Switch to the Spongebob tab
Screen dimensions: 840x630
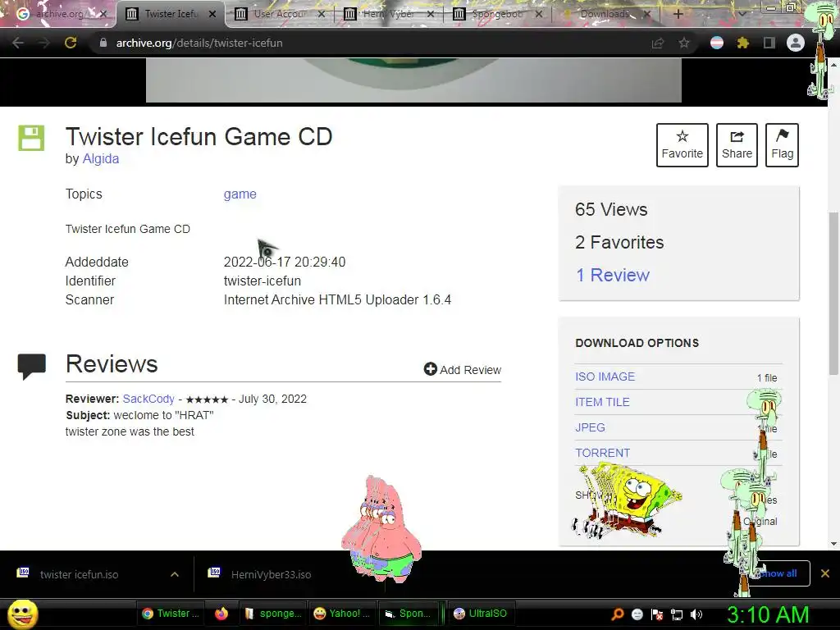(497, 14)
